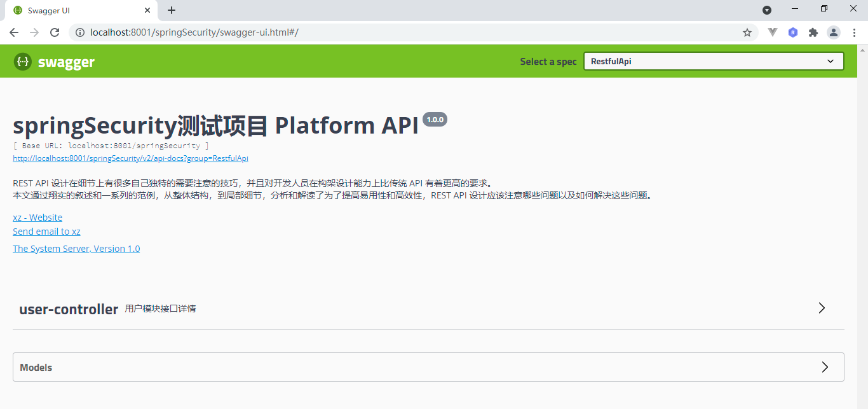Open the Chrome profile avatar
Image resolution: width=868 pixels, height=409 pixels.
(x=834, y=32)
